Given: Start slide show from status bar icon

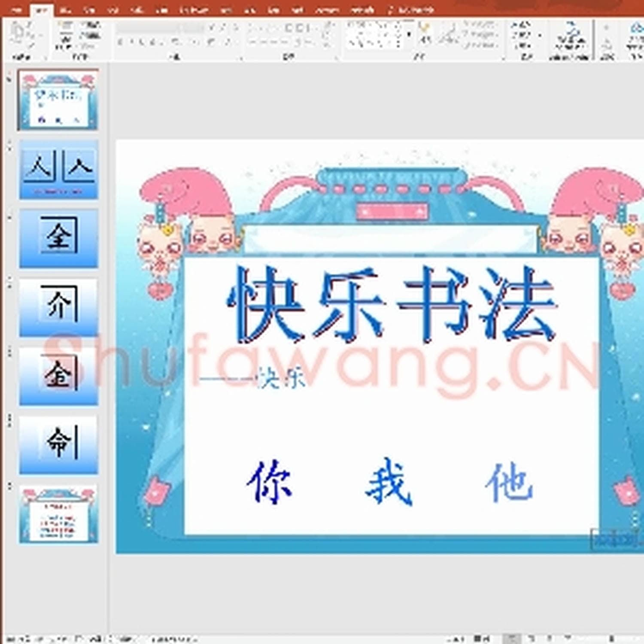Looking at the screenshot, I should tap(568, 638).
